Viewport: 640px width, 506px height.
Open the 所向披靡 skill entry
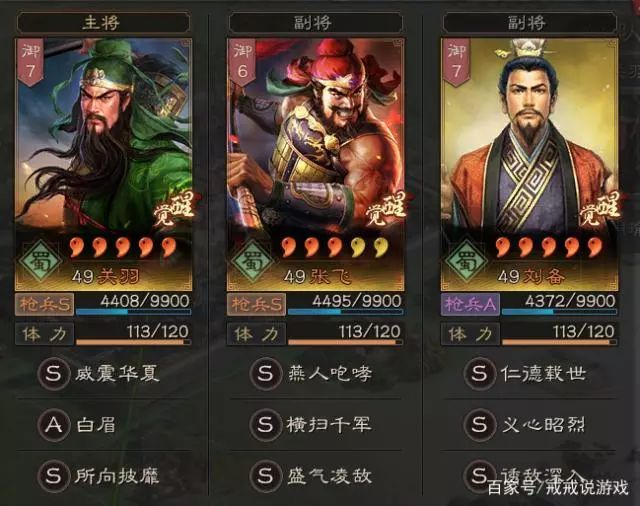coord(103,476)
